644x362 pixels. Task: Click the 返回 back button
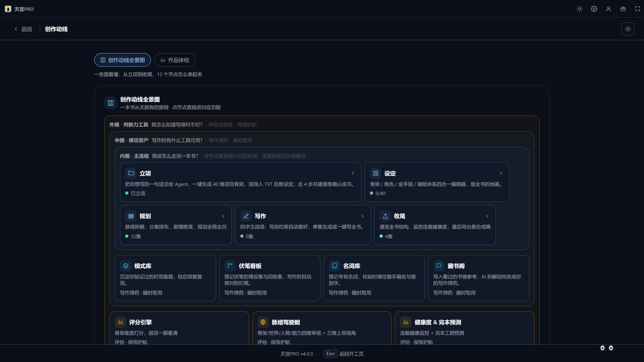pos(23,29)
